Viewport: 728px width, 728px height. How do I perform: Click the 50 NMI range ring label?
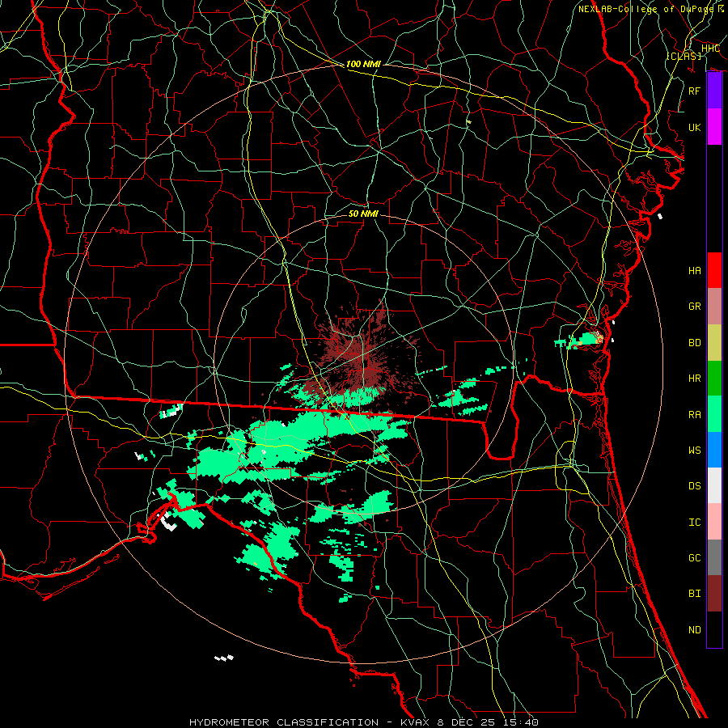coord(363,214)
